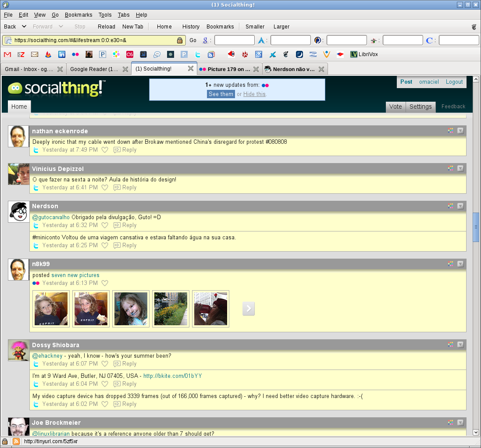Expand the dropdown on Vinicius Depizzol's header
The height and width of the screenshot is (448, 481).
coord(460,168)
